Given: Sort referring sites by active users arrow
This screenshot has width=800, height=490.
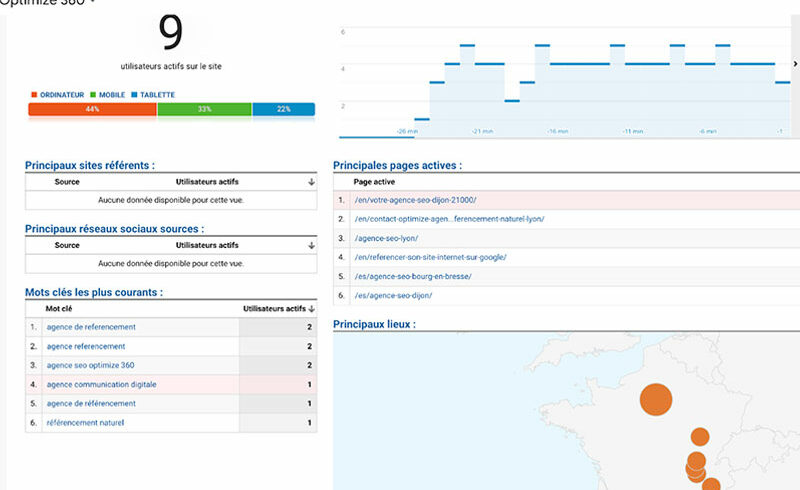Looking at the screenshot, I should pyautogui.click(x=311, y=182).
